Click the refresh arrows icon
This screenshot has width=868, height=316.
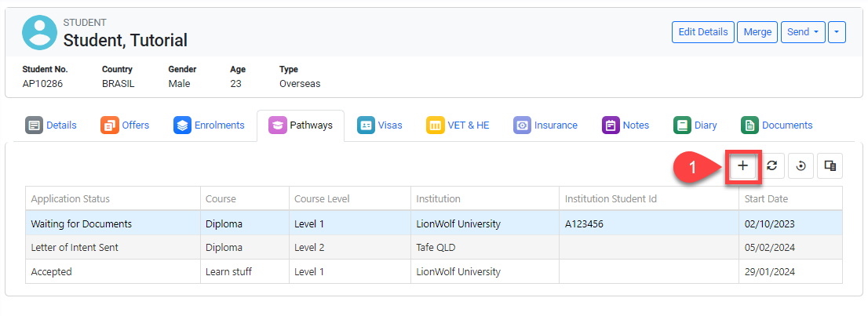click(772, 165)
